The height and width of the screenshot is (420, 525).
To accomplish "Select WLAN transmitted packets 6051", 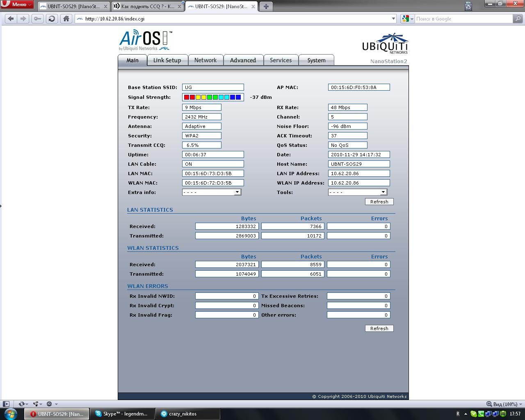I will (x=293, y=274).
